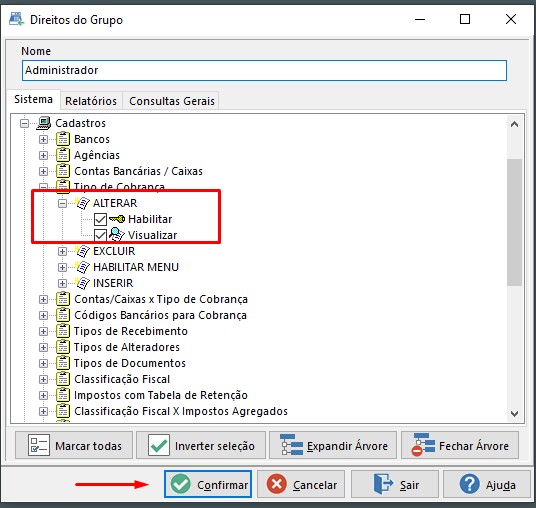This screenshot has height=508, width=536.
Task: Expand the Tipos de Documentos node
Action: [43, 363]
